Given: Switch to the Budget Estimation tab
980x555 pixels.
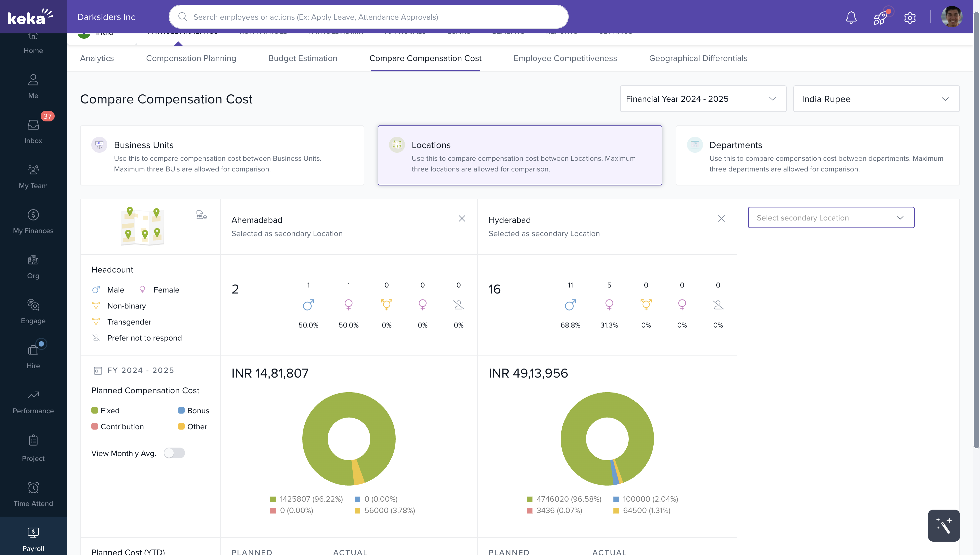Looking at the screenshot, I should (x=302, y=58).
